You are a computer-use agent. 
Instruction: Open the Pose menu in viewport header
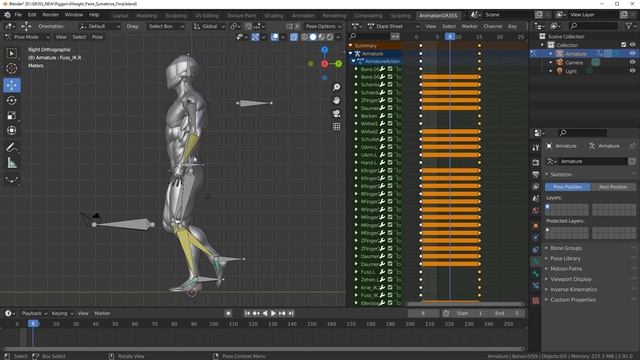pos(97,37)
